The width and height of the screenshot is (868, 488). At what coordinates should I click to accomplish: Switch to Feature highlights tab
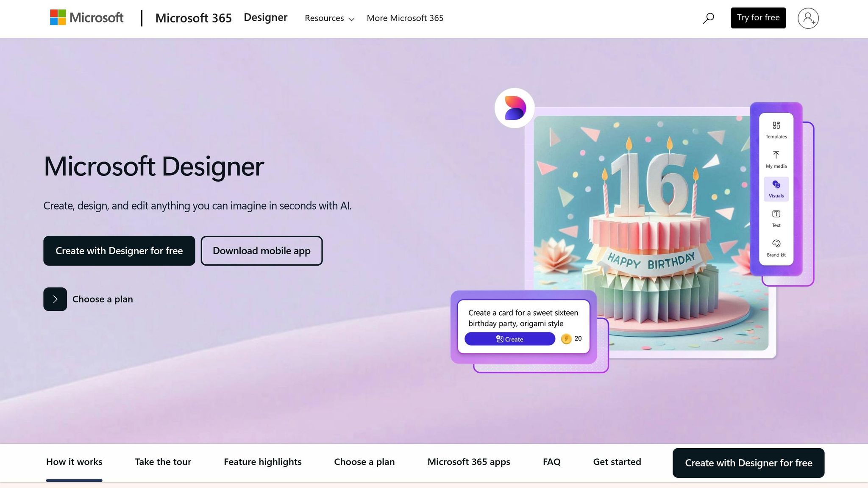click(263, 462)
